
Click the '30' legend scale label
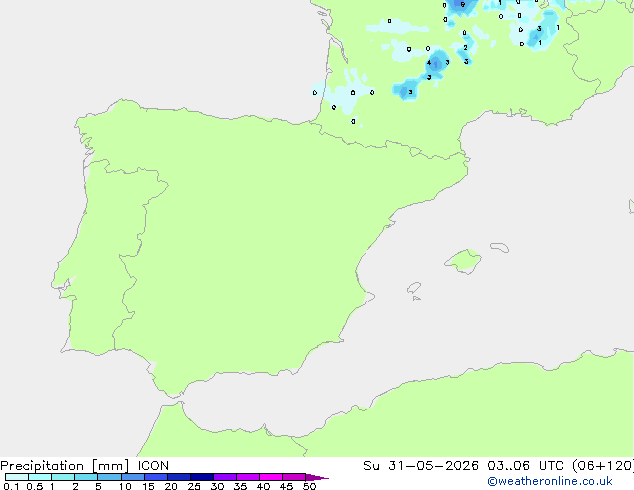click(x=217, y=486)
